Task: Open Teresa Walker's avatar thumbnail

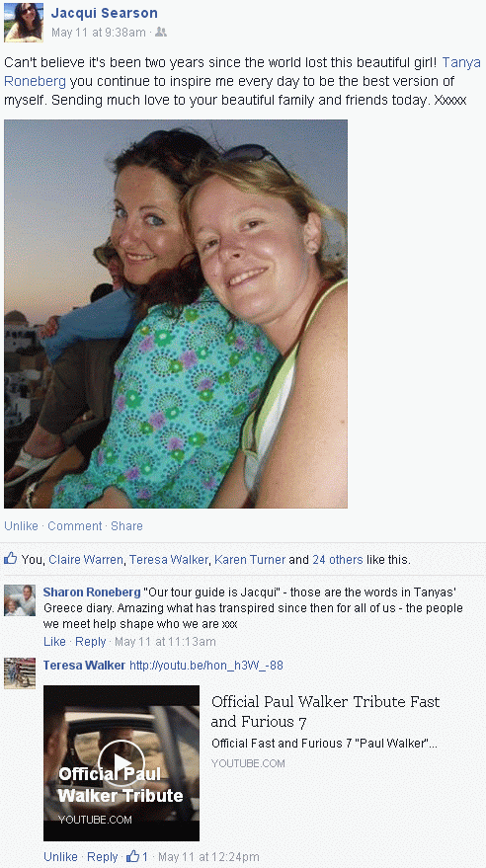Action: pyautogui.click(x=20, y=673)
